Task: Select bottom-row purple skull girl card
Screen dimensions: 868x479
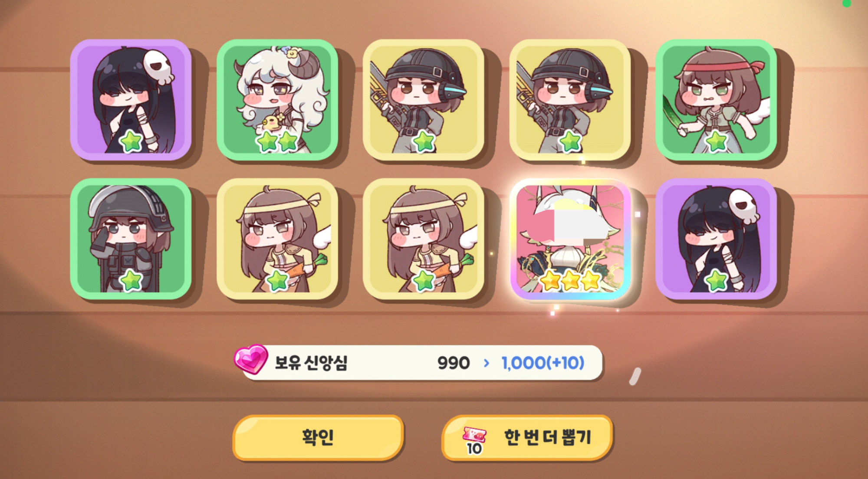Action: pyautogui.click(x=716, y=239)
